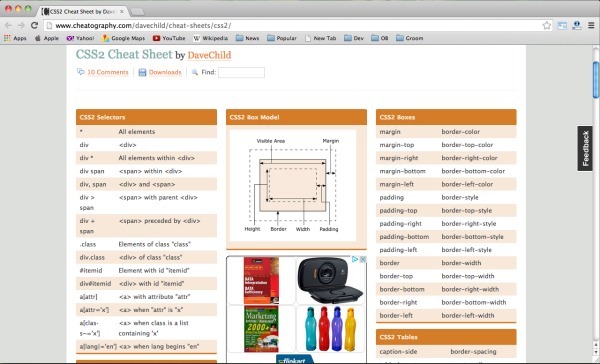Open the YouTube bookmark
Screen dimensions: 600x364
pyautogui.click(x=169, y=38)
